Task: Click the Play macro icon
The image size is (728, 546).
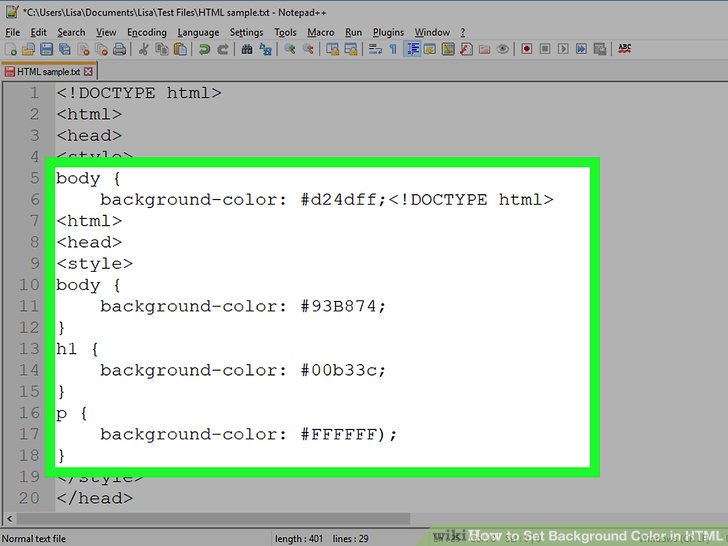Action: point(563,49)
